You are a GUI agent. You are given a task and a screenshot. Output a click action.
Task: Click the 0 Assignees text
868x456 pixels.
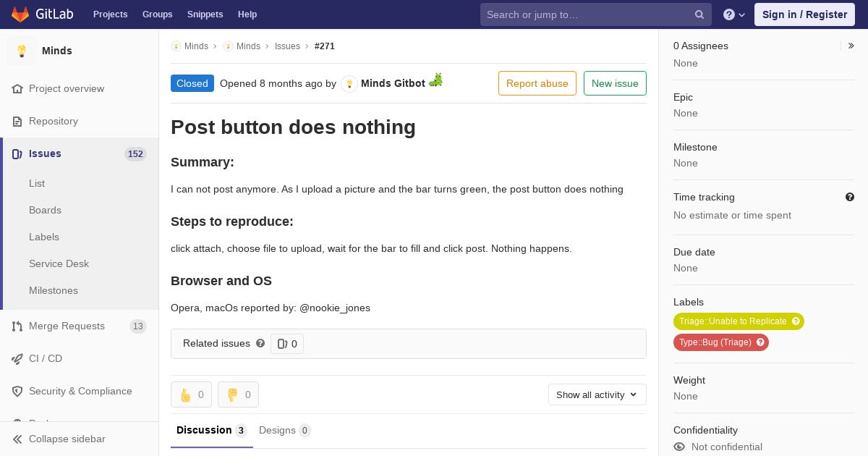(x=701, y=46)
